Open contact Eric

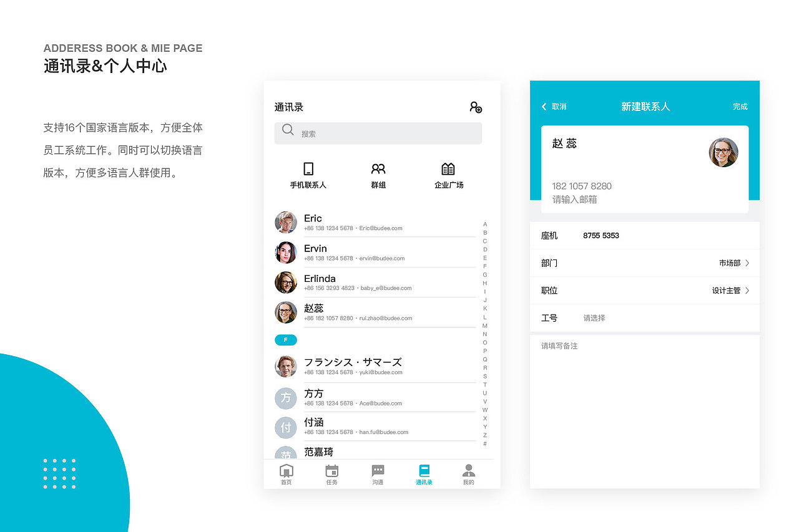click(x=375, y=222)
